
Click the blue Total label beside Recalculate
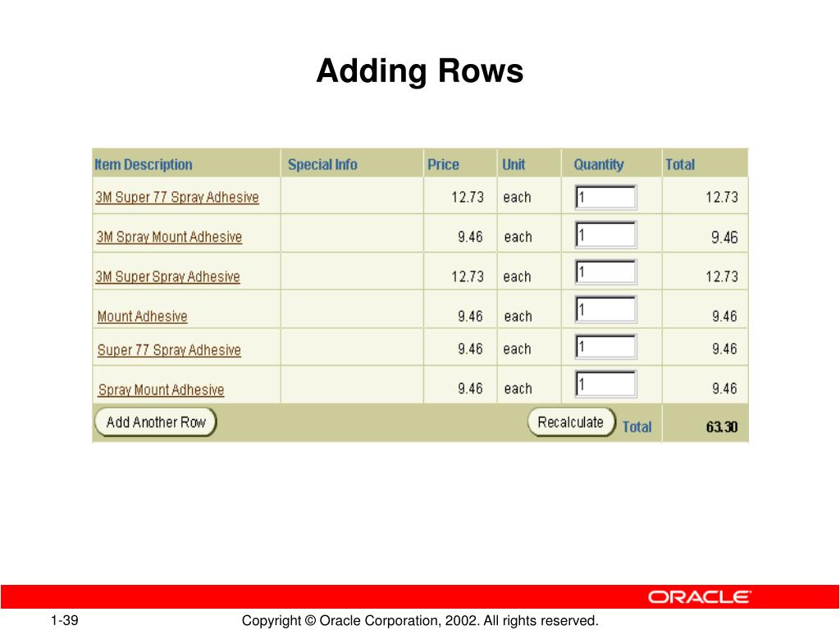pos(637,427)
